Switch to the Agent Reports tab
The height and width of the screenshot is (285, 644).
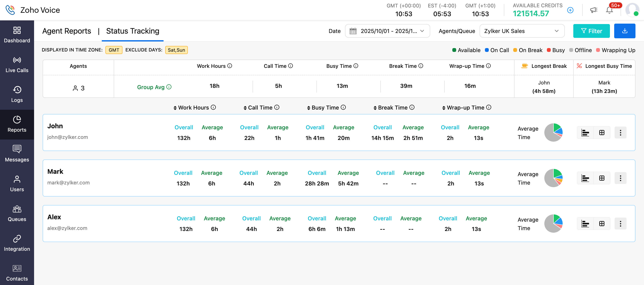[66, 31]
